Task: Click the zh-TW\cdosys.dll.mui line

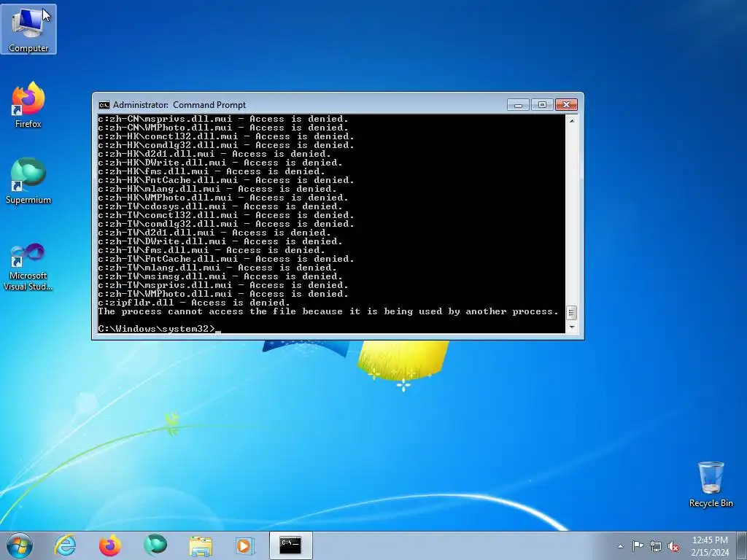Action: [x=220, y=206]
